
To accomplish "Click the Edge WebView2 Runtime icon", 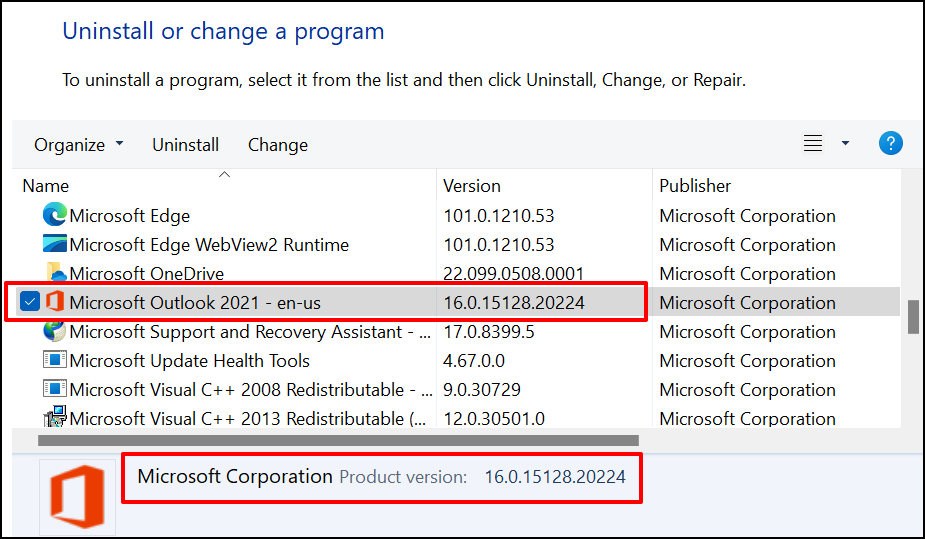I will (54, 244).
